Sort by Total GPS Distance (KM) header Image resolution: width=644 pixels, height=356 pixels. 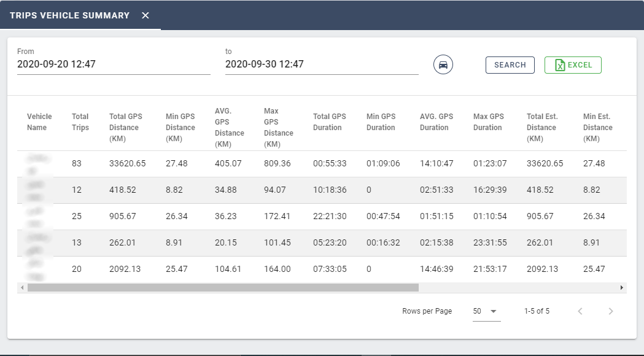(126, 127)
